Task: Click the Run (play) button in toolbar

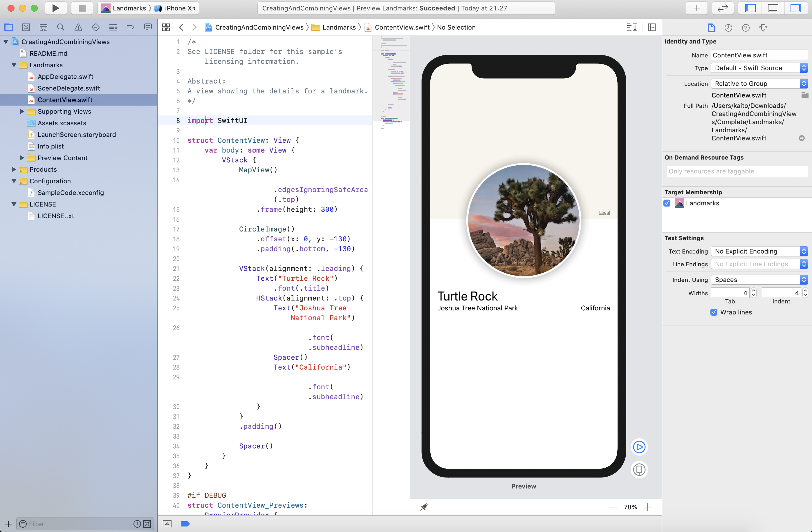Action: point(56,8)
